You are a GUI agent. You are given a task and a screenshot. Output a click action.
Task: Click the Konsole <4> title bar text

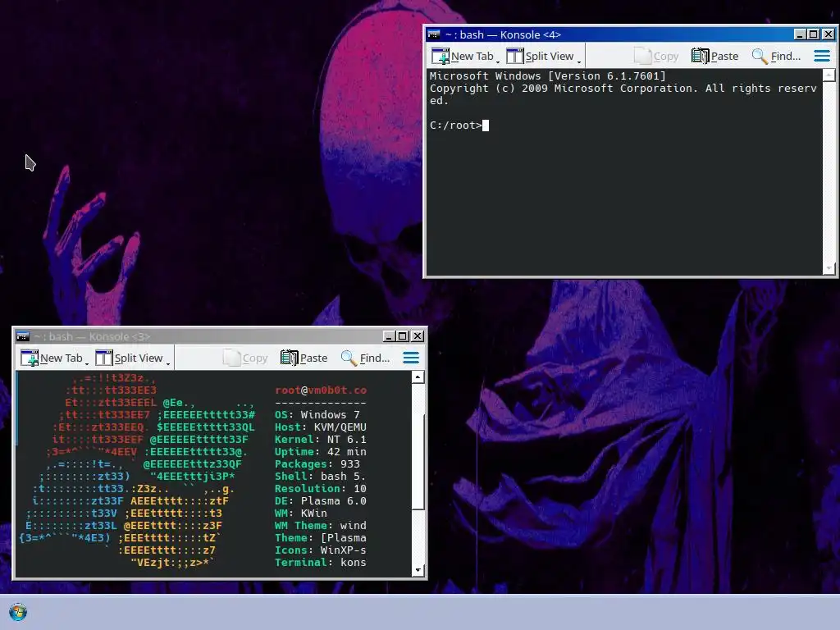click(503, 34)
